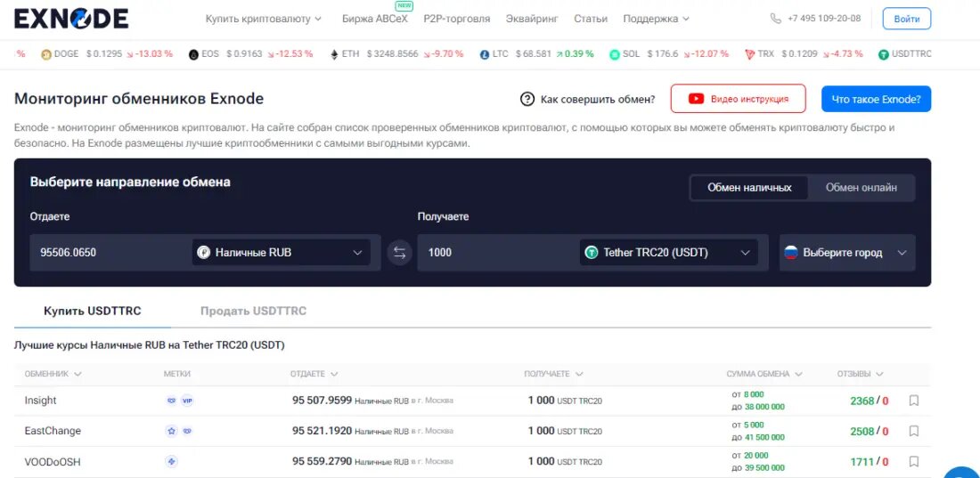This screenshot has height=478, width=980.
Task: Open Поддержка dropdown menu
Action: click(657, 19)
